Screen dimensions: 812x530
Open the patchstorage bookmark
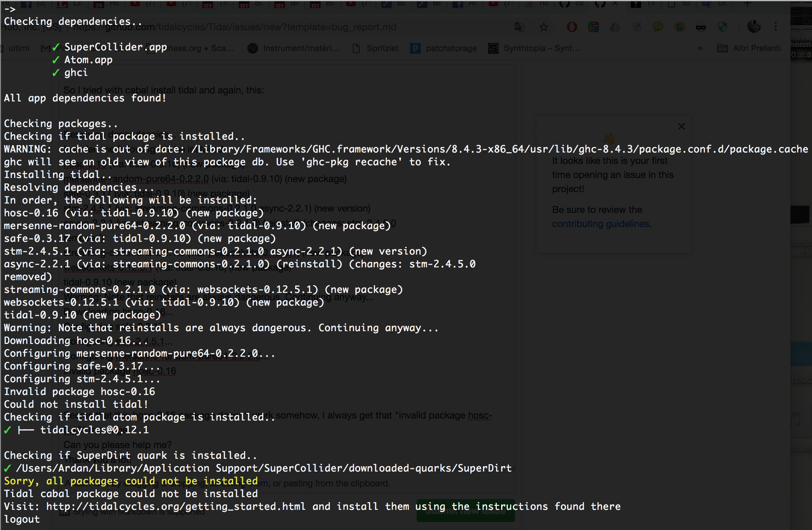point(451,48)
